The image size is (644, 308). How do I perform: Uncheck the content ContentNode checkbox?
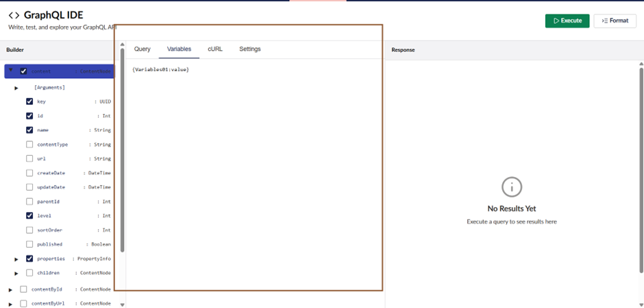pyautogui.click(x=23, y=71)
